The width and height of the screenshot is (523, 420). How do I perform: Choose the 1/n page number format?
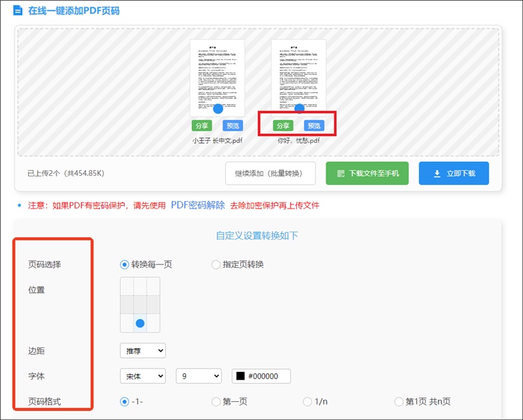point(308,402)
